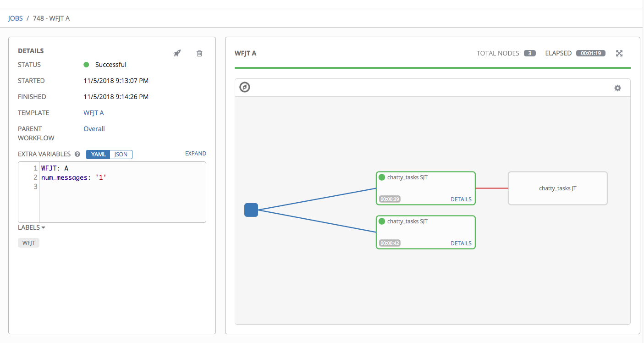Select the chatty_tasks SJT node showing 00:00:42
The image size is (644, 343).
click(426, 232)
